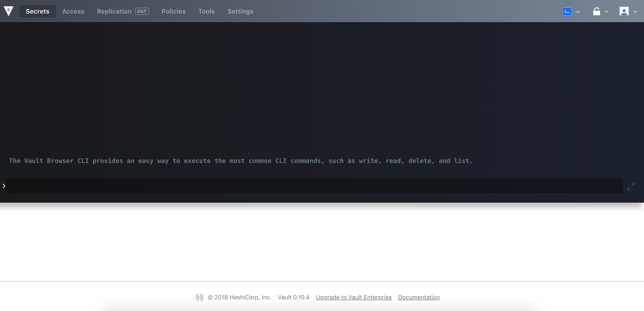644x311 pixels.
Task: Open the Documentation footer link
Action: [419, 297]
